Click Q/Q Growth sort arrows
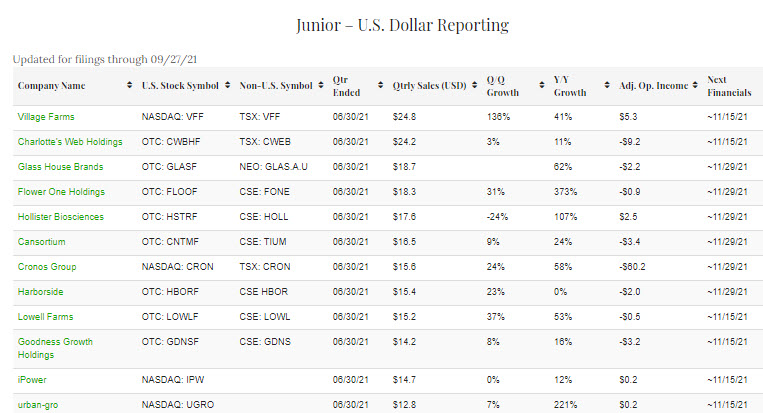The image size is (763, 413). click(x=542, y=86)
